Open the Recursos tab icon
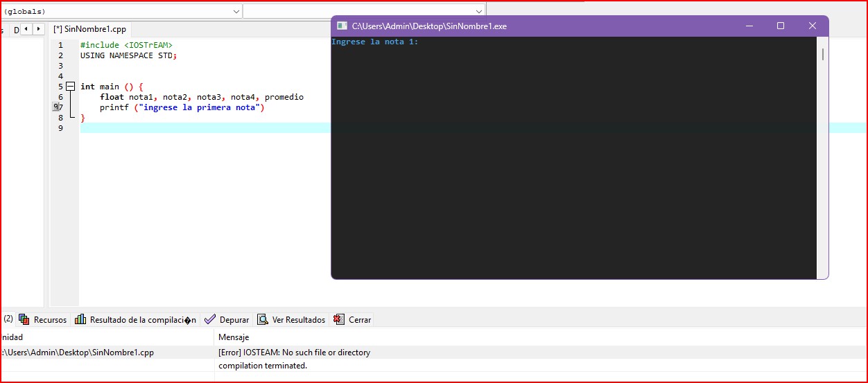The image size is (868, 383). click(x=24, y=319)
